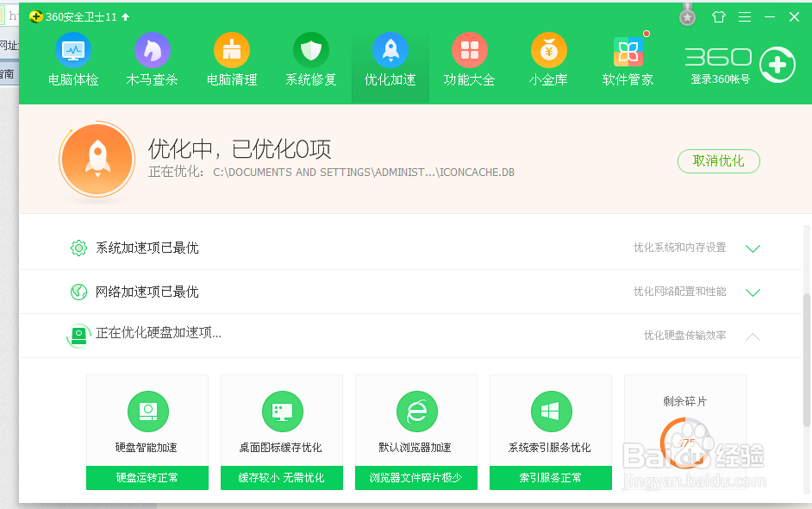Click the 360 green plus logo

coord(778,65)
